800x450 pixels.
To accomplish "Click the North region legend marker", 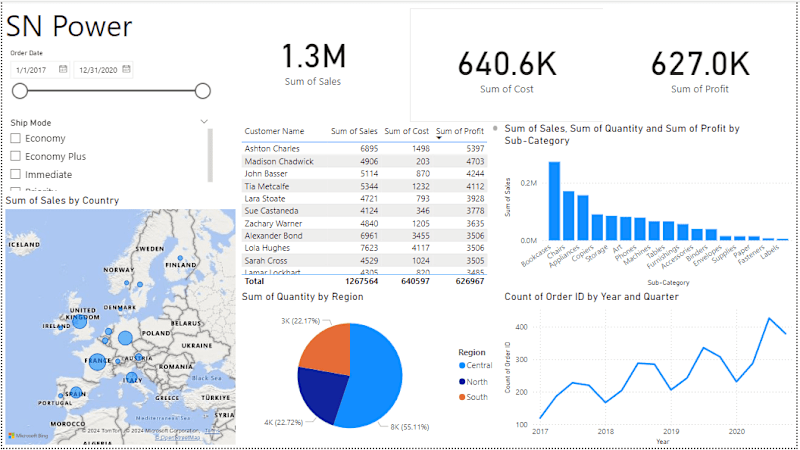I will 462,382.
